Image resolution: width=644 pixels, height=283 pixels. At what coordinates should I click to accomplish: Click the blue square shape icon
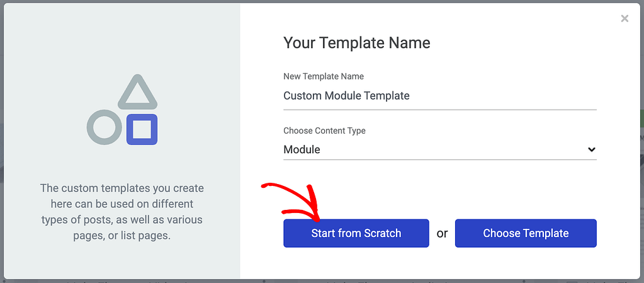(142, 129)
